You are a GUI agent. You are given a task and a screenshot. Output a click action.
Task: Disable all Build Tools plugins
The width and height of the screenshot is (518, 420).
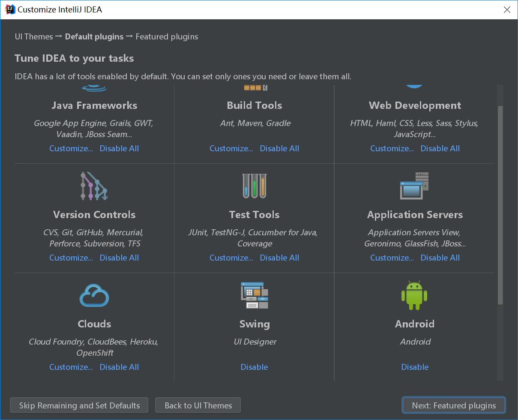tap(280, 148)
